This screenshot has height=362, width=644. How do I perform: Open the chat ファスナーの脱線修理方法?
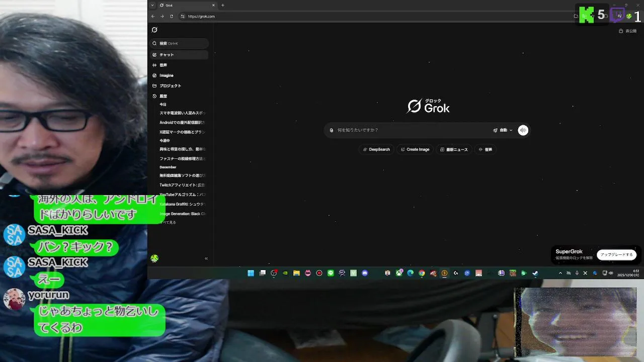[182, 158]
